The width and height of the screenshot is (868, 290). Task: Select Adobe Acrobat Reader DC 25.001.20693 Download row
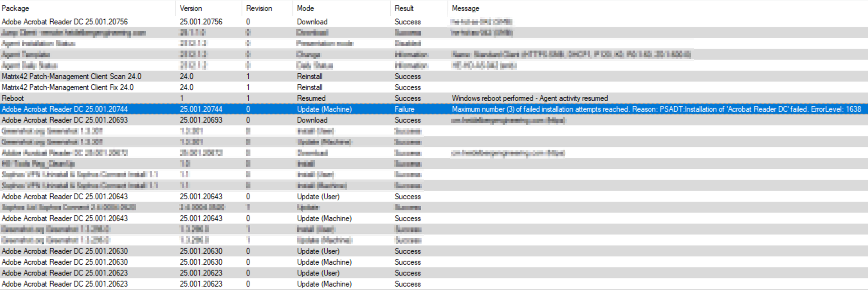(x=65, y=120)
